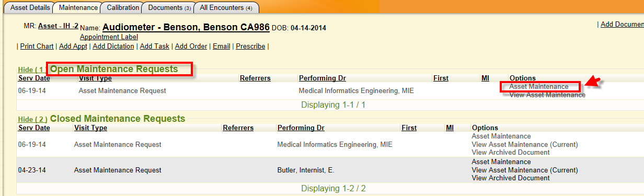Viewport: 644px width, 196px height.
Task: Open the Documents (3) tab
Action: click(x=168, y=8)
